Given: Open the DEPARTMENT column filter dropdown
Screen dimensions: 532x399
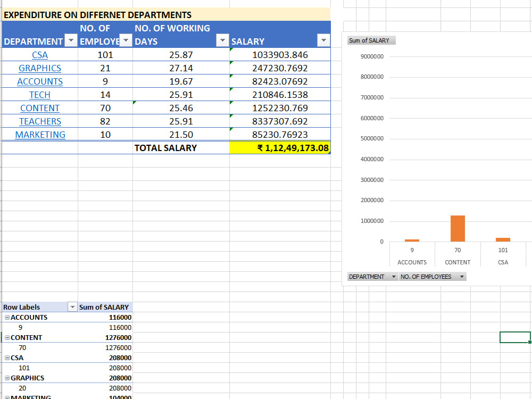Looking at the screenshot, I should point(71,40).
